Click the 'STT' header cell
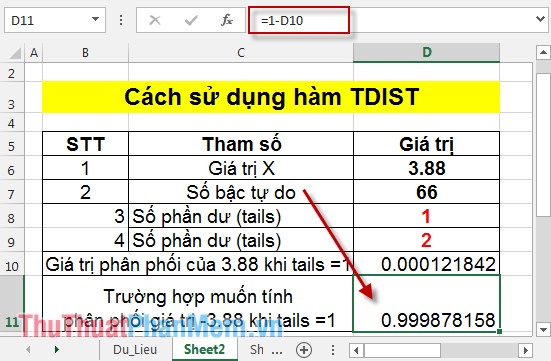This screenshot has width=551, height=361. (x=85, y=144)
